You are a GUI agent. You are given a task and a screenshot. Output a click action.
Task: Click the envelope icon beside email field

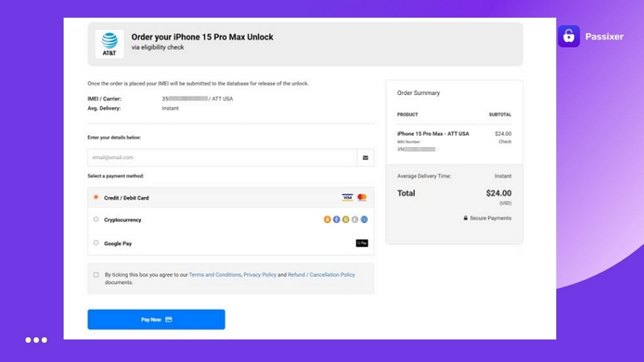[x=365, y=158]
